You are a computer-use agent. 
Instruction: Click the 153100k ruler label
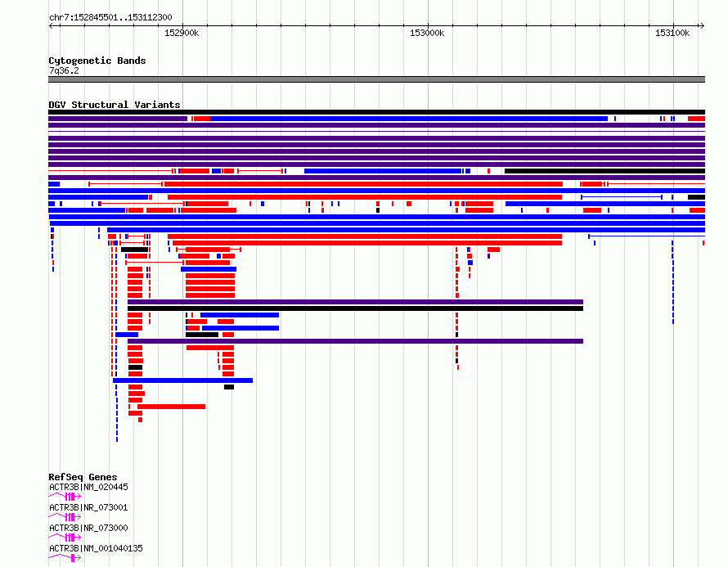click(672, 33)
